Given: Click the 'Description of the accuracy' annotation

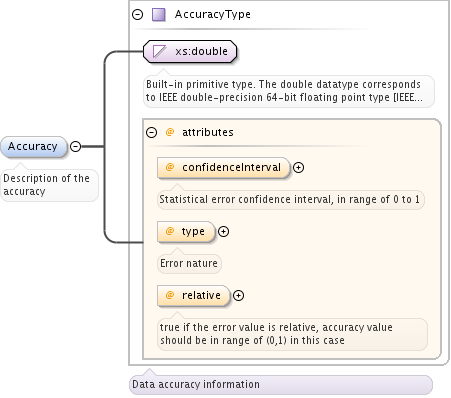Looking at the screenshot, I should [49, 185].
